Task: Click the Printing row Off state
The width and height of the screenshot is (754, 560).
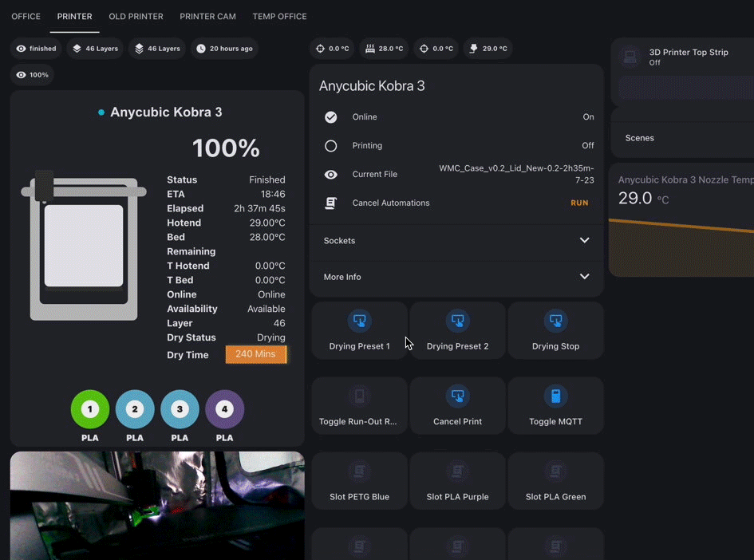Action: [x=587, y=146]
